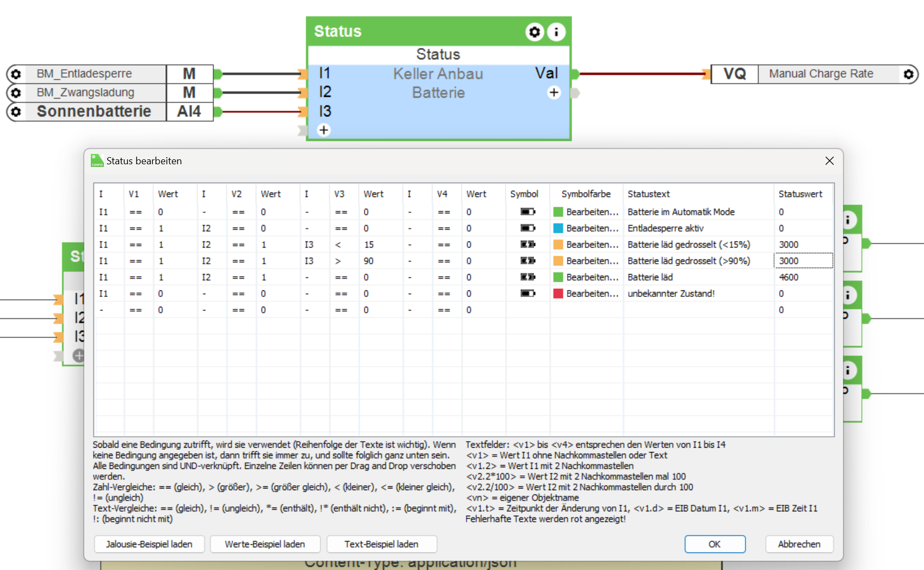The height and width of the screenshot is (570, 924).
Task: Select Statuswert 3000 in the <15% row
Action: click(803, 245)
